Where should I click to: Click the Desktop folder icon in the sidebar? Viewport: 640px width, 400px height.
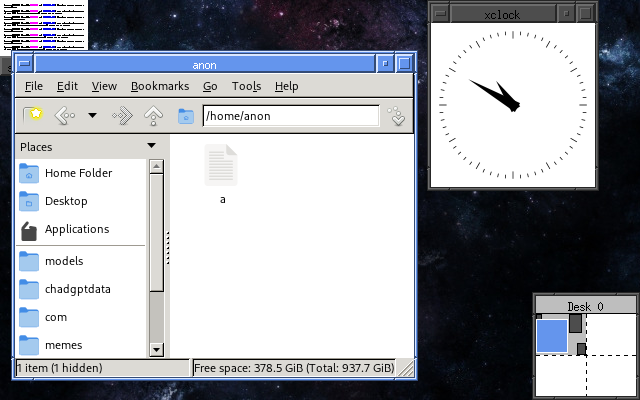[29, 201]
